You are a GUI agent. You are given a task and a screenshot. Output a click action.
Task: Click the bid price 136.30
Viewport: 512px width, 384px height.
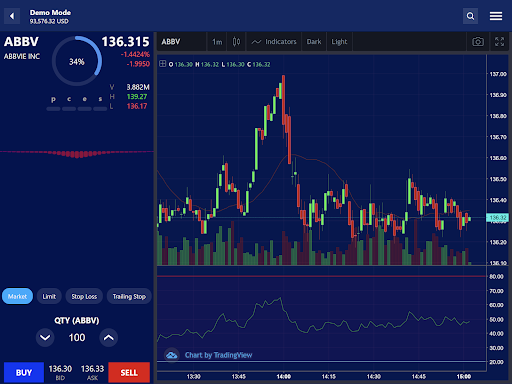click(60, 369)
